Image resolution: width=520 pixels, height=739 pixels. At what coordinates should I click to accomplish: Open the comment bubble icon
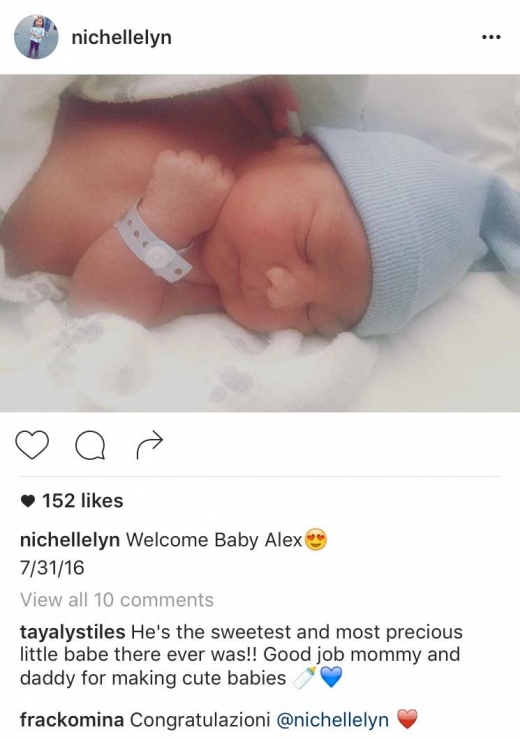91,445
